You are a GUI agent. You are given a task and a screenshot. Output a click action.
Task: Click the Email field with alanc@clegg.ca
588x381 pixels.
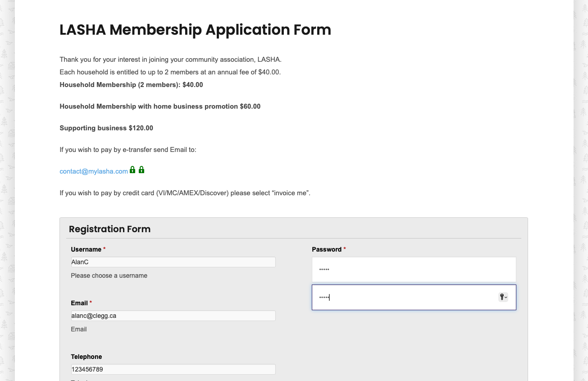click(x=173, y=316)
